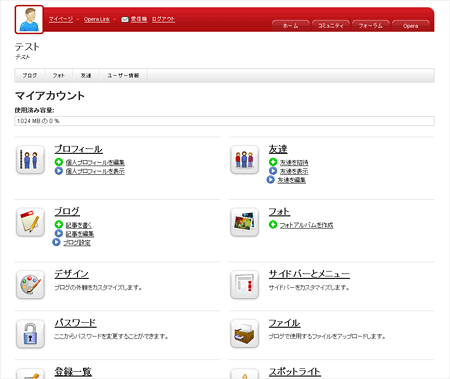Image resolution: width=450 pixels, height=379 pixels.
Task: Open the サイドバーとメニュー layout icon
Action: click(x=244, y=284)
